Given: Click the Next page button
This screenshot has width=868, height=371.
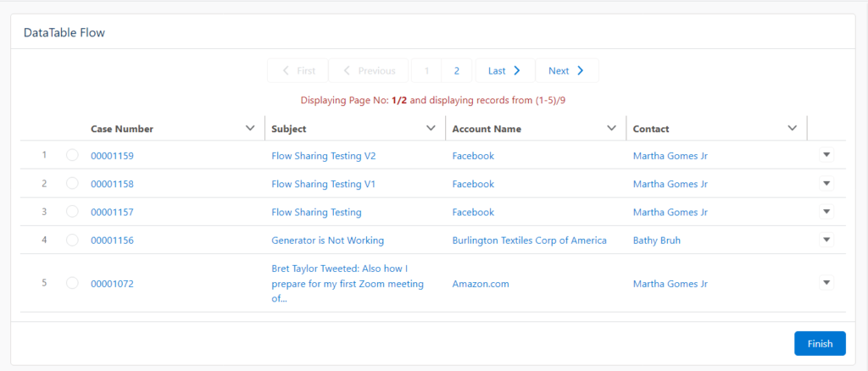Looking at the screenshot, I should point(566,71).
